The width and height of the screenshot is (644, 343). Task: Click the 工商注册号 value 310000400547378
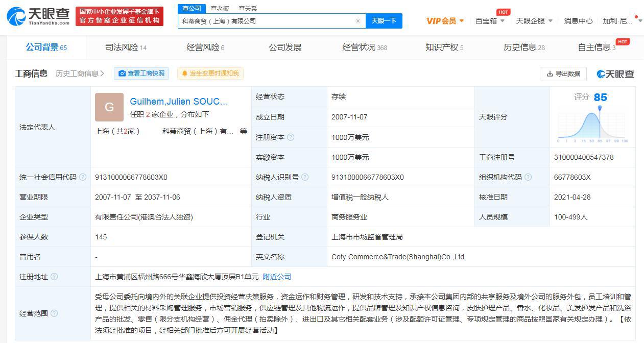[x=584, y=157]
